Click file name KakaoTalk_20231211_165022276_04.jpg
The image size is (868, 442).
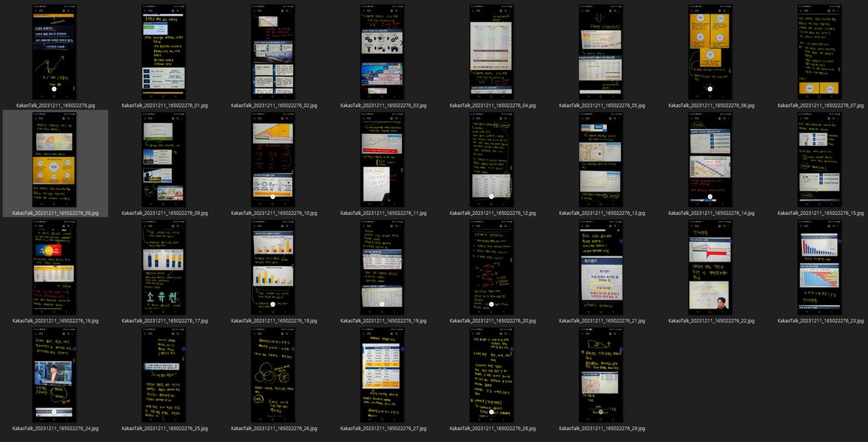(x=493, y=105)
